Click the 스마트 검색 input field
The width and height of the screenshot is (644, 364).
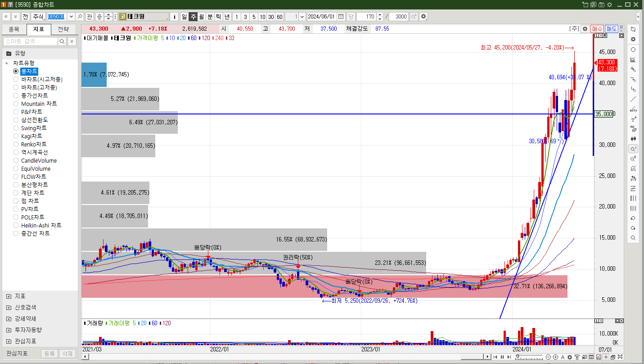click(x=31, y=41)
